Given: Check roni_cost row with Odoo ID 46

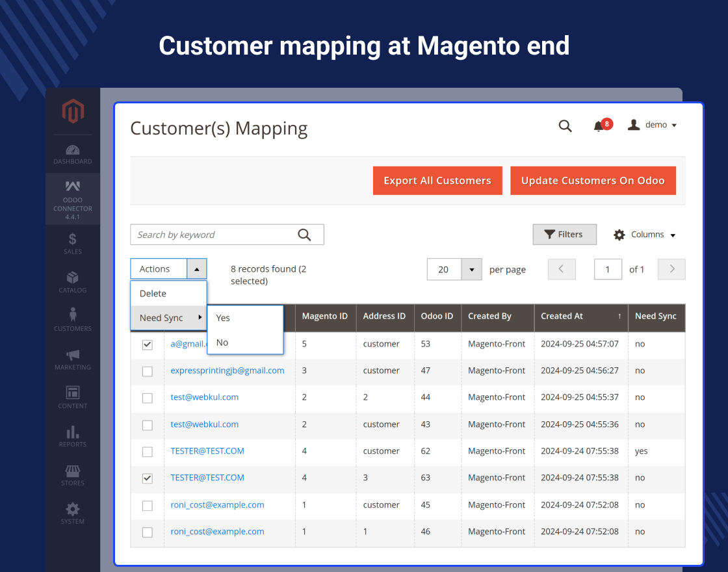Looking at the screenshot, I should pos(147,532).
